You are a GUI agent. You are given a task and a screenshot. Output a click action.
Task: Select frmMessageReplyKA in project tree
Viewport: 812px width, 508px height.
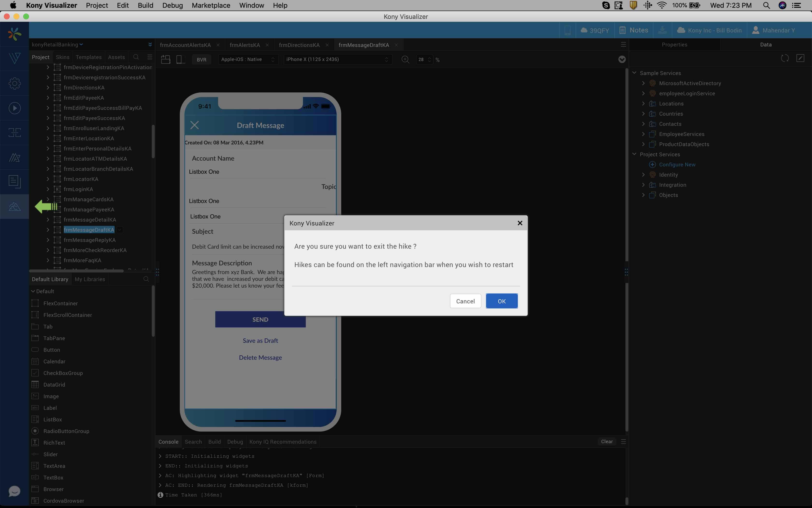pyautogui.click(x=90, y=240)
